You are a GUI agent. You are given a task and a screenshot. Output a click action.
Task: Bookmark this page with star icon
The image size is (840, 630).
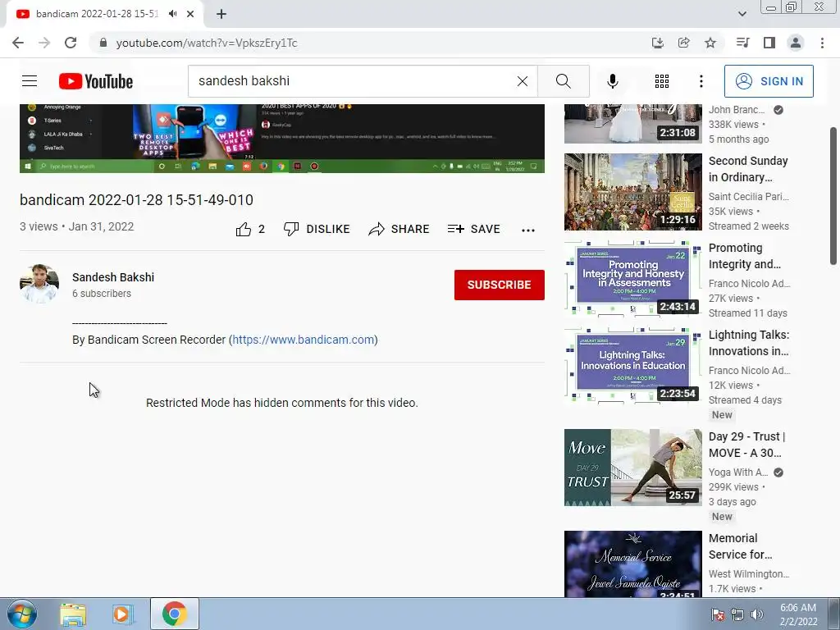coord(710,43)
